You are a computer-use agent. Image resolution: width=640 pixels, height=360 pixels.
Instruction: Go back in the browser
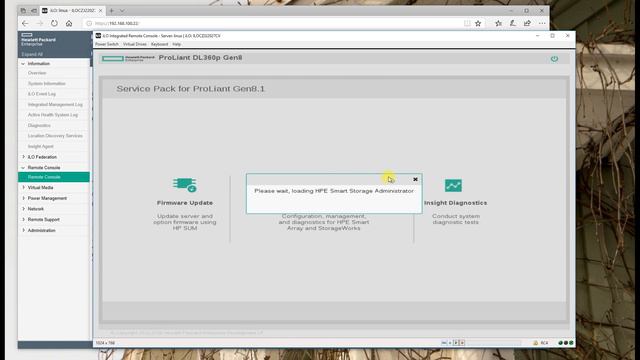25,23
